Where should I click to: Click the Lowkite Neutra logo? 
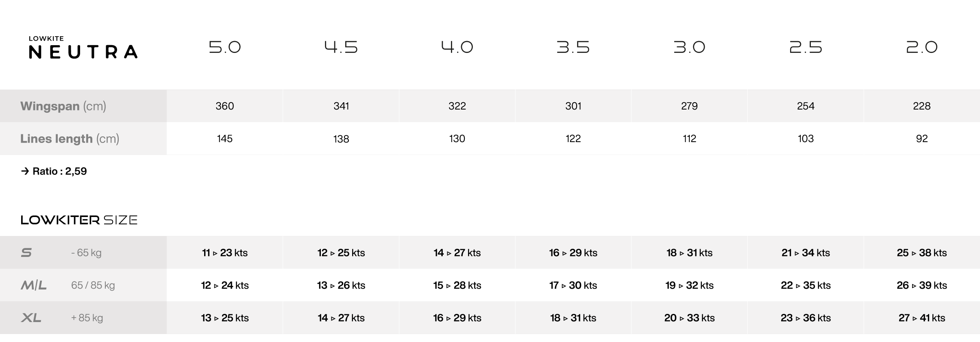[x=83, y=48]
